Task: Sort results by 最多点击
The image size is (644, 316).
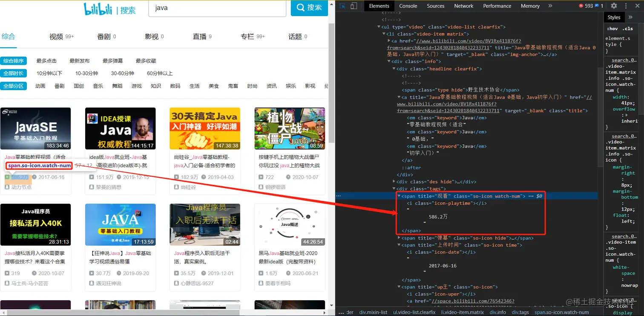Action: [46, 61]
